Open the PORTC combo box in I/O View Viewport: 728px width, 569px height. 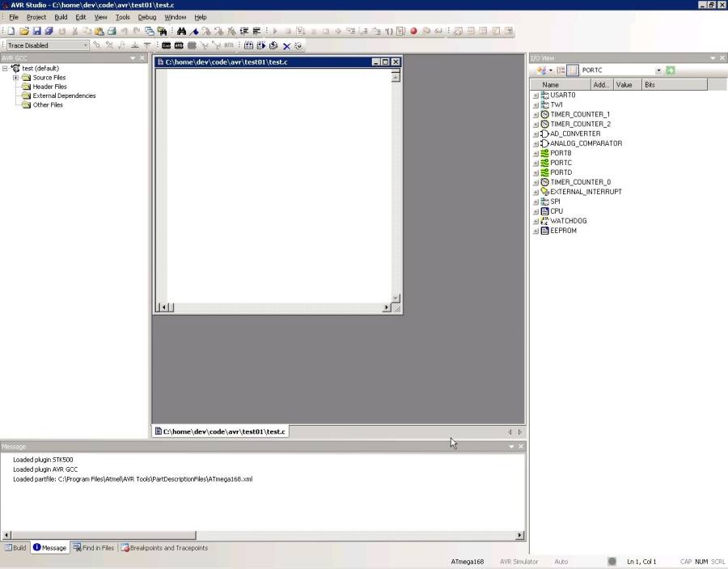(x=658, y=70)
